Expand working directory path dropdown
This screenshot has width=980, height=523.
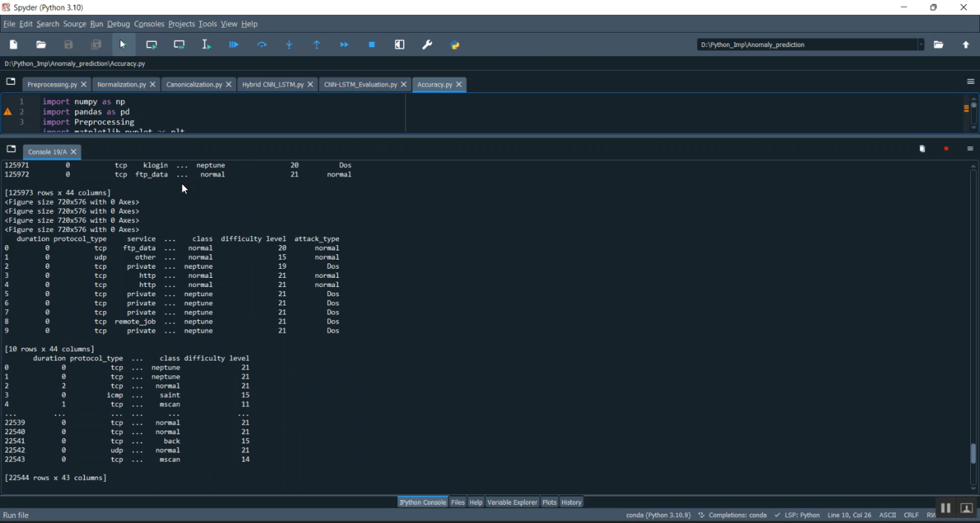click(921, 45)
